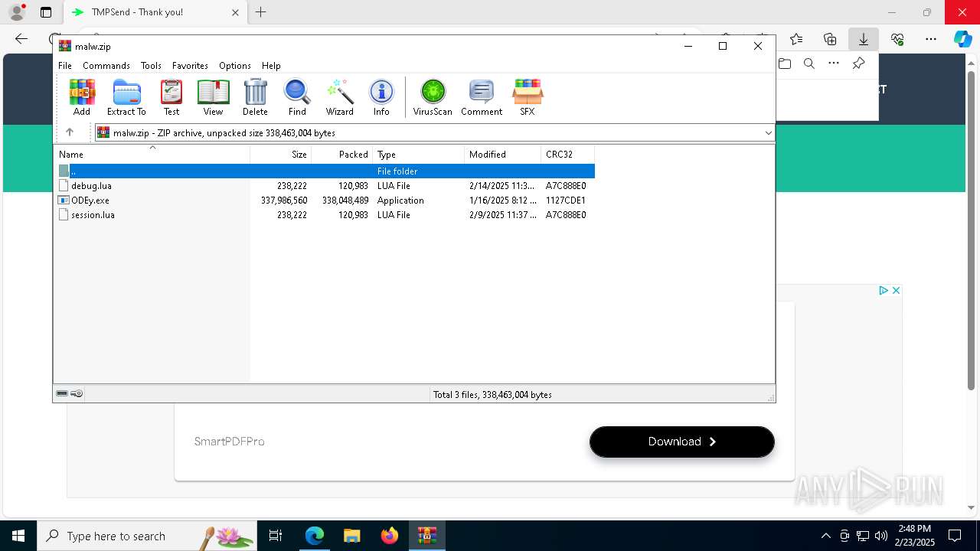This screenshot has height=551, width=980.
Task: Close the ad with the X icon
Action: coord(896,291)
